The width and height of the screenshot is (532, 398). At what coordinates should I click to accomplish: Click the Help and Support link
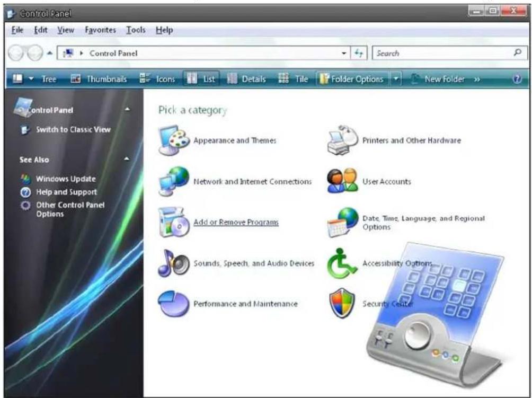(x=67, y=192)
